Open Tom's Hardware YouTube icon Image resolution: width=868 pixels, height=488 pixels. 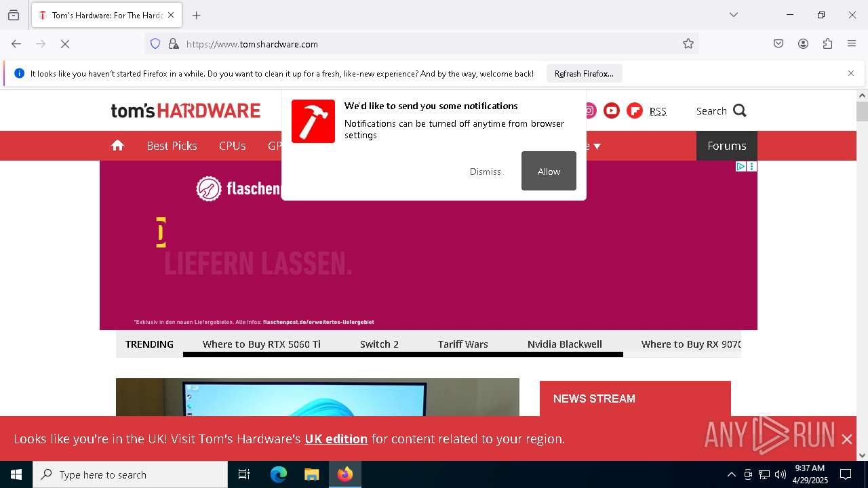click(x=612, y=110)
